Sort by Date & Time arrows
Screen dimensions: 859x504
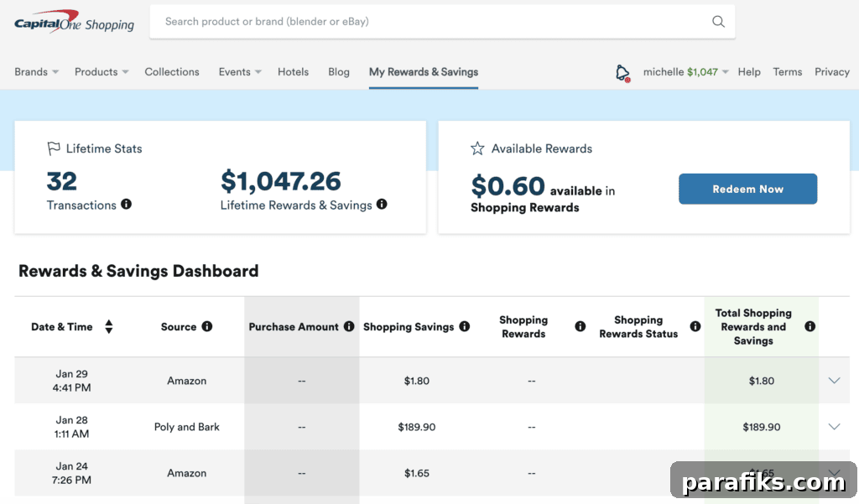[x=109, y=326]
